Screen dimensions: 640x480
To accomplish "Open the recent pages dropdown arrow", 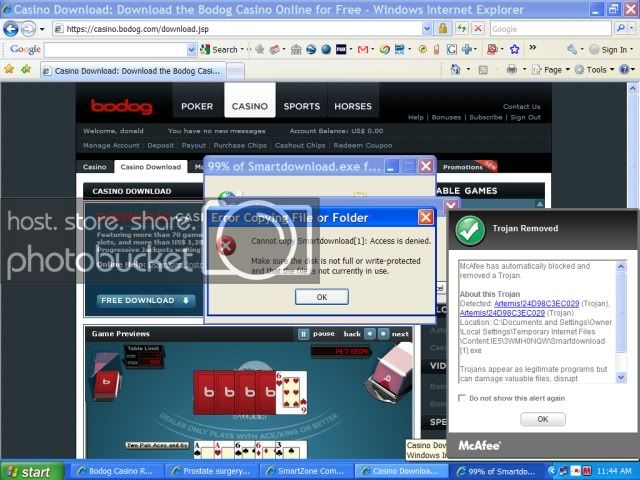I will tap(42, 29).
